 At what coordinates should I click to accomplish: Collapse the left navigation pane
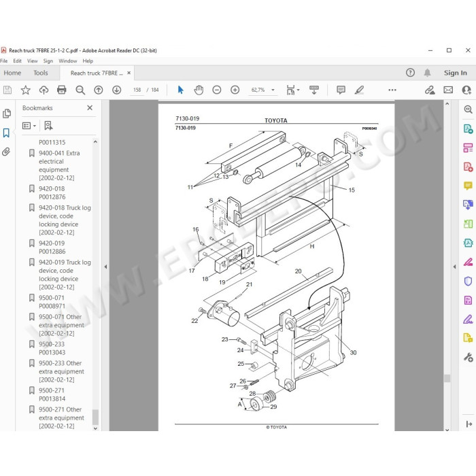[105, 267]
